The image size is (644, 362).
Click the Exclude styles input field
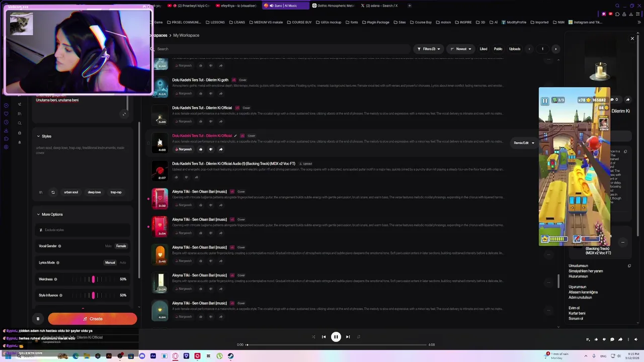tap(83, 230)
